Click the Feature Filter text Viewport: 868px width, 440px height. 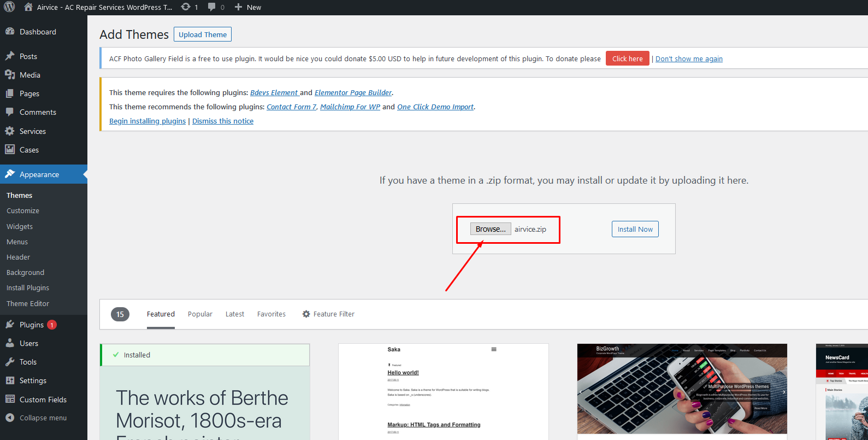[x=334, y=314]
